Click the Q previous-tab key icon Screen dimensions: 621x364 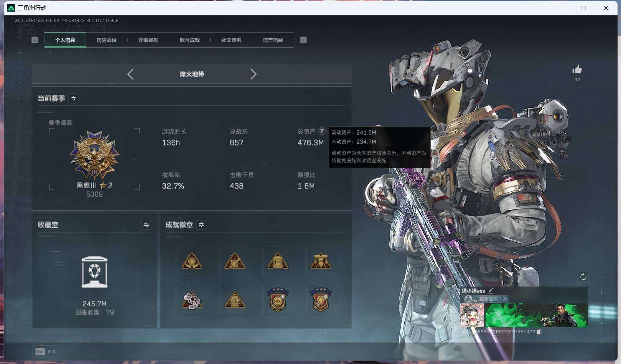[35, 40]
